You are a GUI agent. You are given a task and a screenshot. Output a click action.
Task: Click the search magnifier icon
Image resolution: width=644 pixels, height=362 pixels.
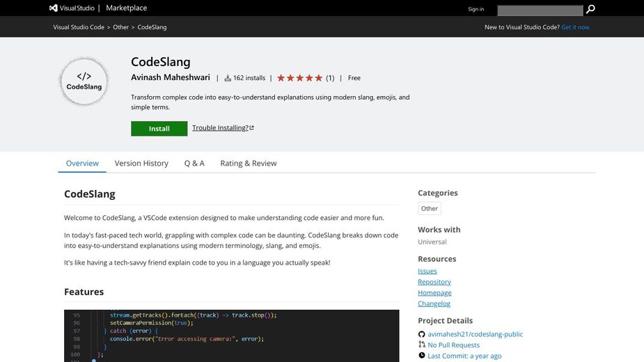[x=590, y=9]
